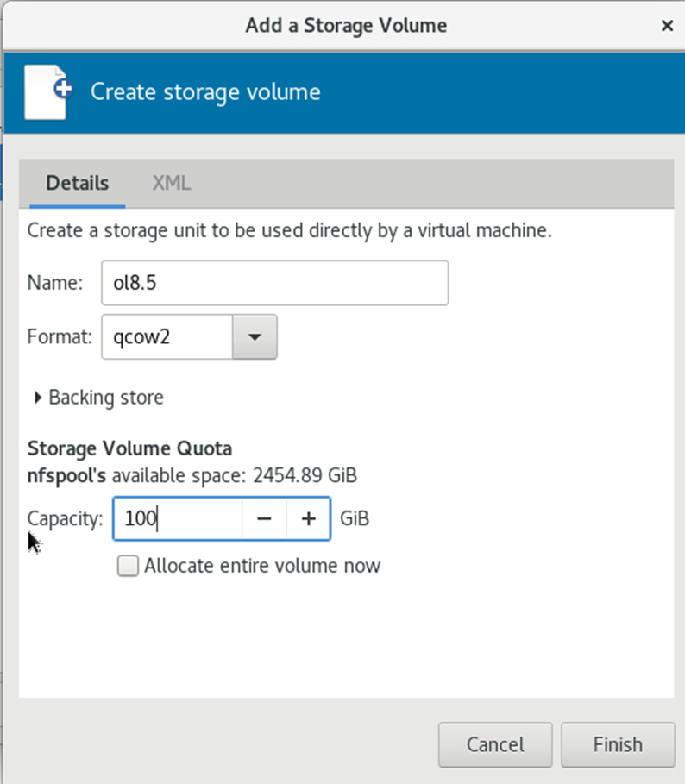Click the Storage Volume Quota heading
This screenshot has width=685, height=784.
click(129, 448)
